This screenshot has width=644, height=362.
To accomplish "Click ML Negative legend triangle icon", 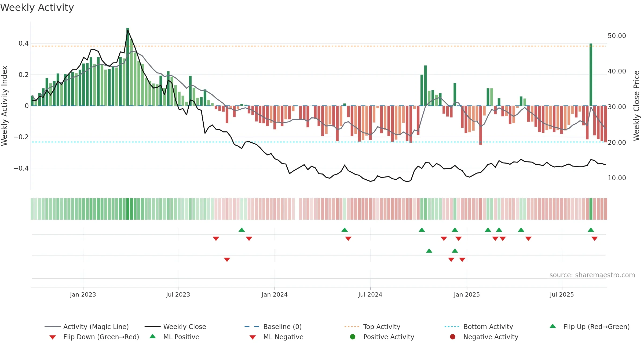I will click(253, 337).
